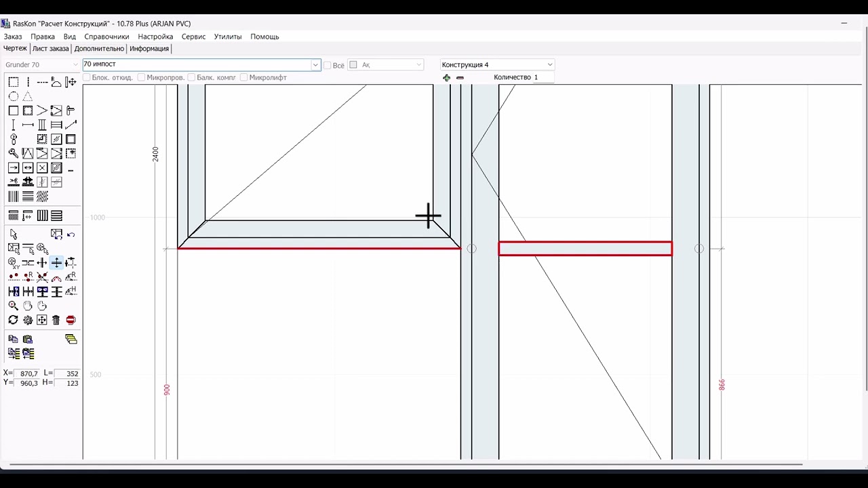
Task: Toggle the Всё checkbox
Action: 327,65
